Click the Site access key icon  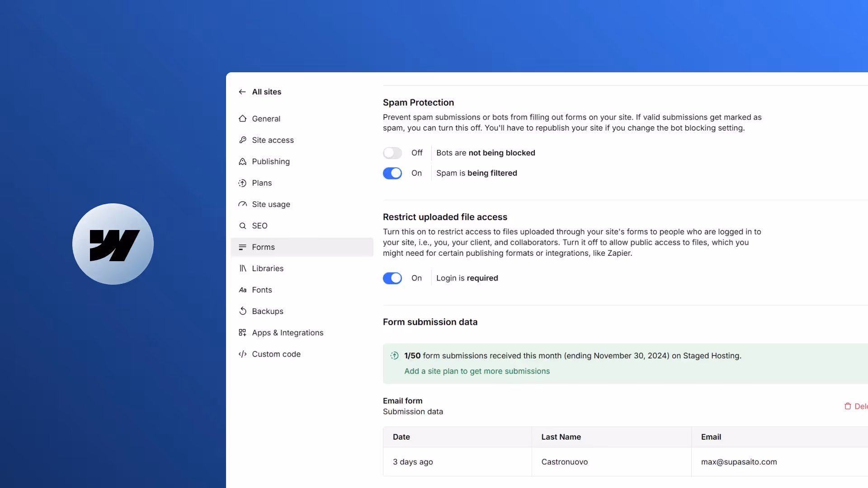click(x=243, y=140)
